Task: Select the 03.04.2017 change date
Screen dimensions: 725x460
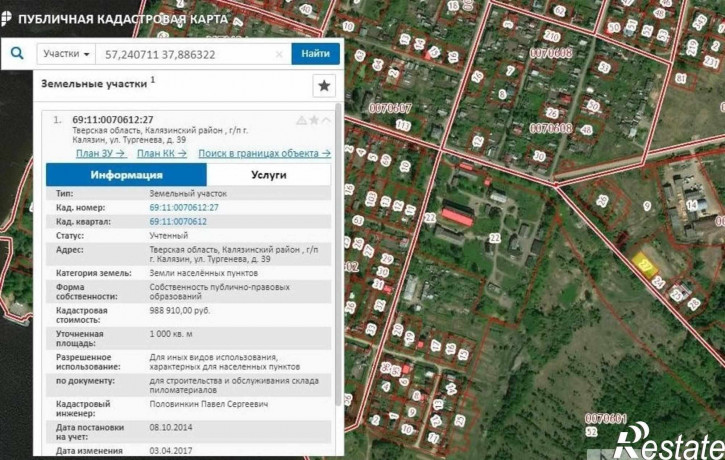Action: pyautogui.click(x=171, y=450)
